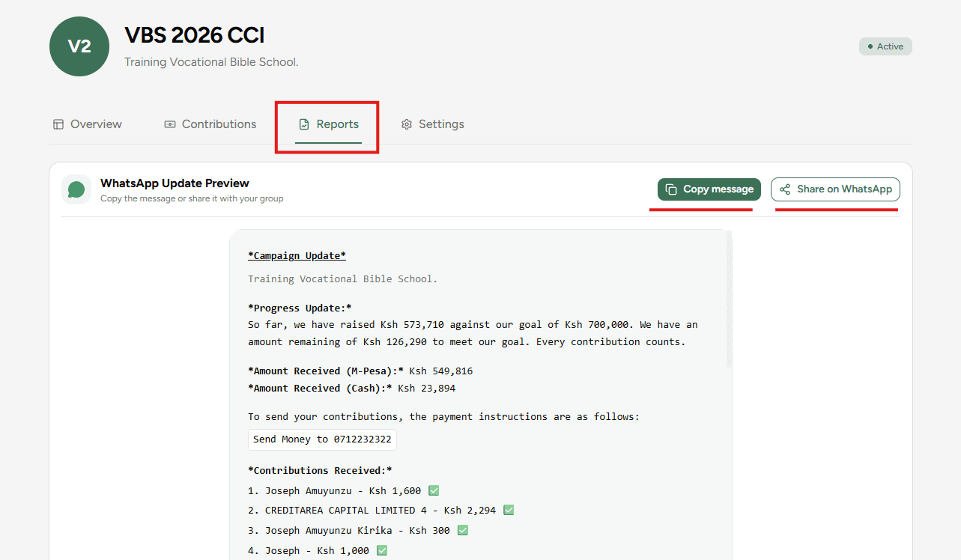Click Share on WhatsApp button
The height and width of the screenshot is (560, 961).
[835, 189]
